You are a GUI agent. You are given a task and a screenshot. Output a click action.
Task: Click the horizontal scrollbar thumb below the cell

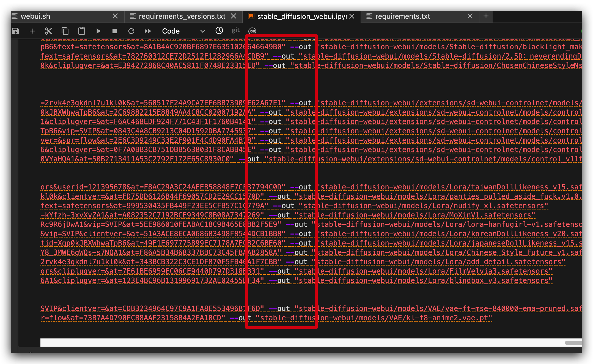tap(573, 343)
